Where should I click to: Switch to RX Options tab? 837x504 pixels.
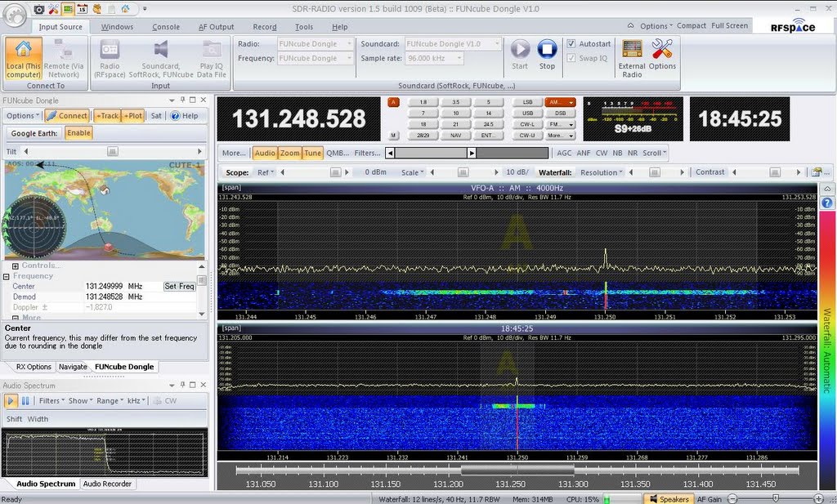pyautogui.click(x=34, y=367)
